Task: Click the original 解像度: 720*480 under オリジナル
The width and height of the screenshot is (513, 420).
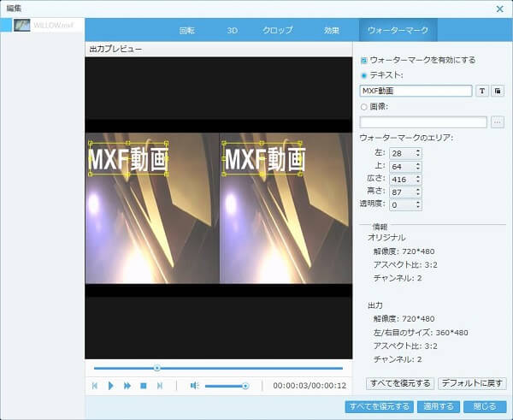Action: pyautogui.click(x=404, y=251)
